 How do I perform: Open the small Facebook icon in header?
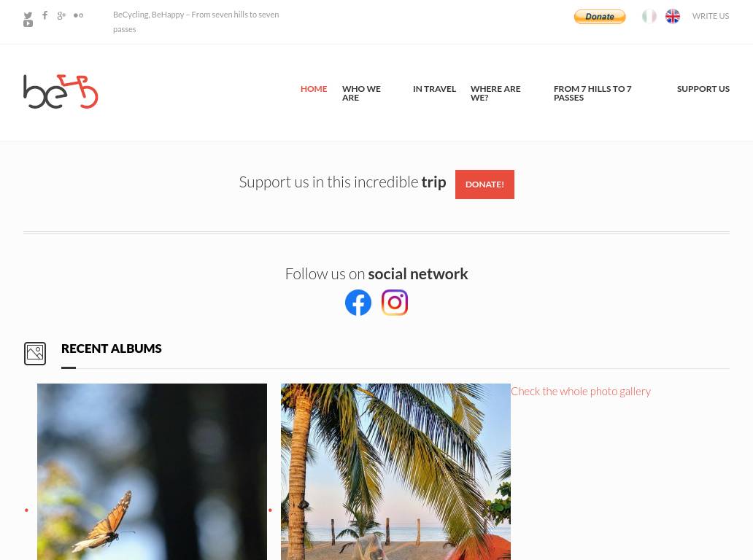coord(45,15)
